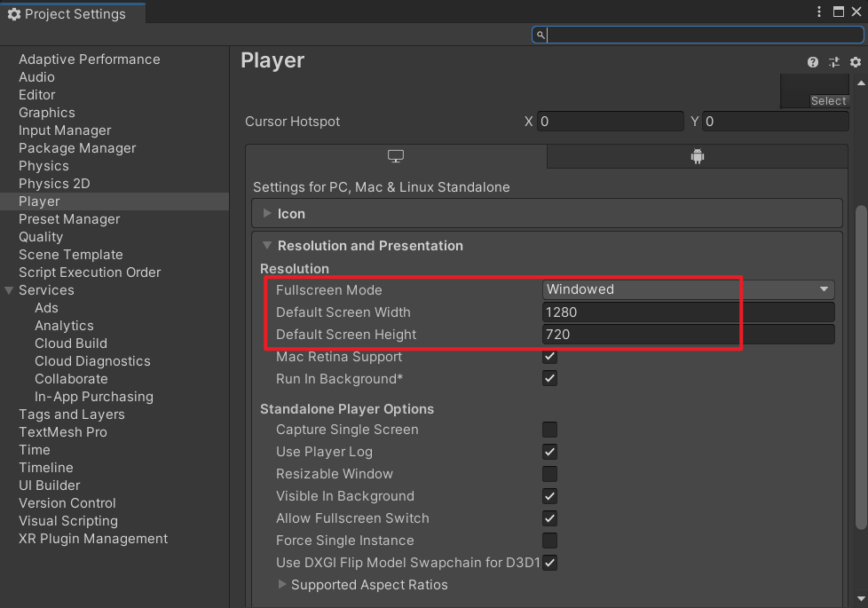Open the Player presets slider icon
The image size is (868, 608).
point(833,62)
